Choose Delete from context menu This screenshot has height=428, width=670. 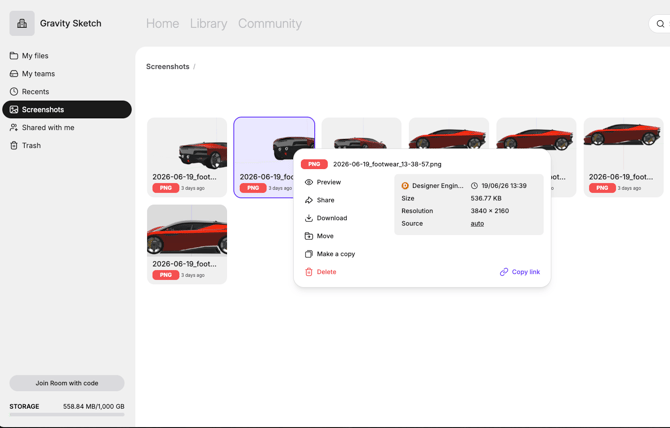(x=326, y=272)
